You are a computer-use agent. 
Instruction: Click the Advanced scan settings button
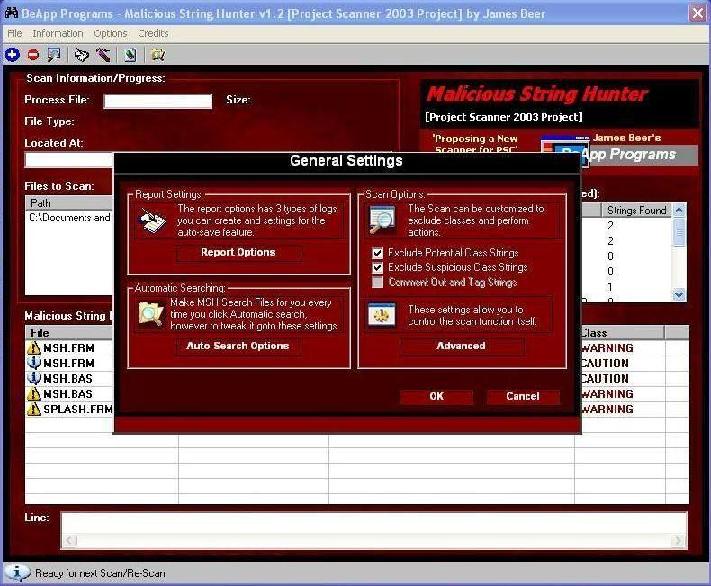coord(461,346)
